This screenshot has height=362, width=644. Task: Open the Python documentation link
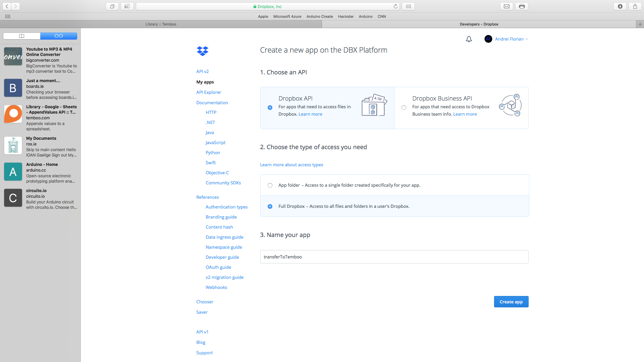213,153
